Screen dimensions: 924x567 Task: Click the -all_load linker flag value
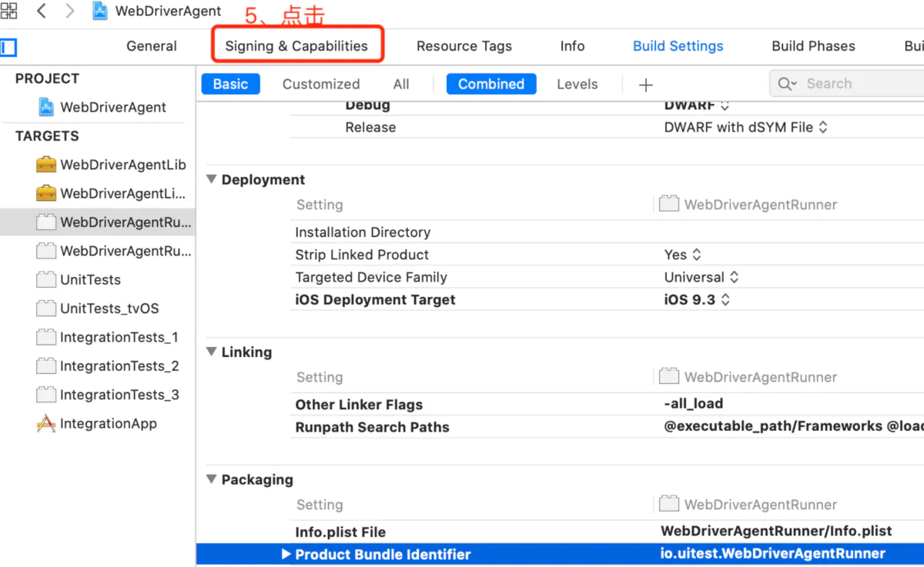pyautogui.click(x=693, y=403)
